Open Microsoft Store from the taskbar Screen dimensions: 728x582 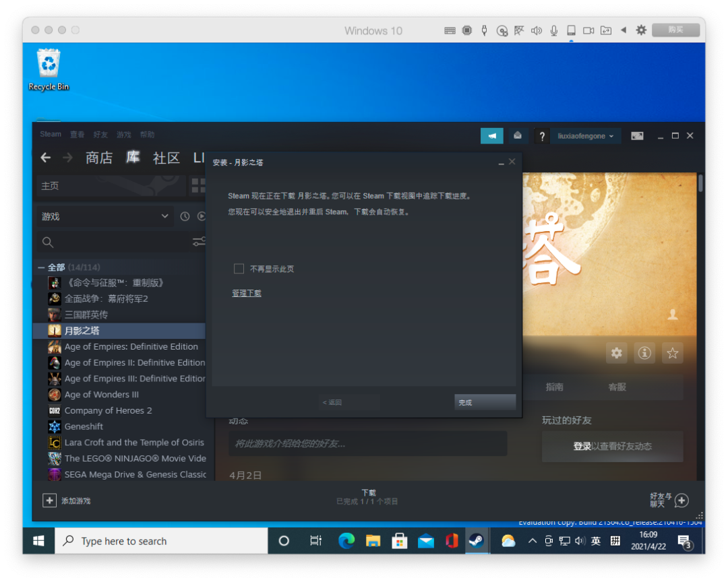tap(399, 541)
